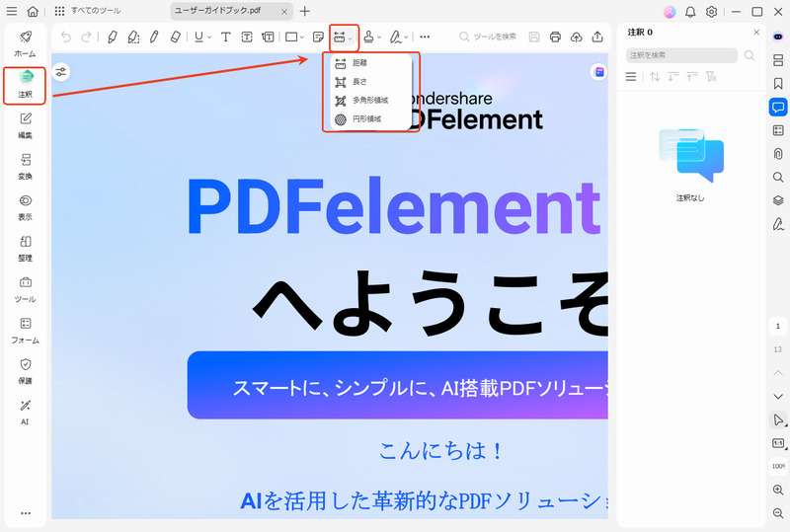Select the area highlight tool

click(133, 37)
